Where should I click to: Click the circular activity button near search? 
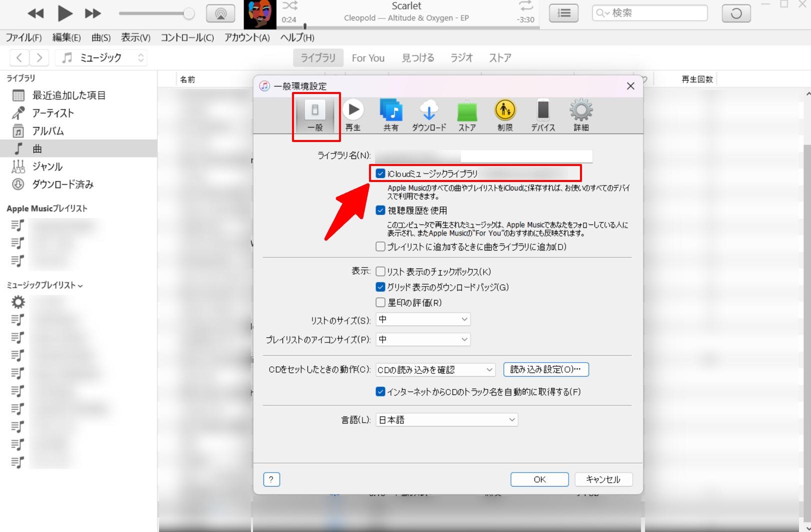pyautogui.click(x=736, y=13)
